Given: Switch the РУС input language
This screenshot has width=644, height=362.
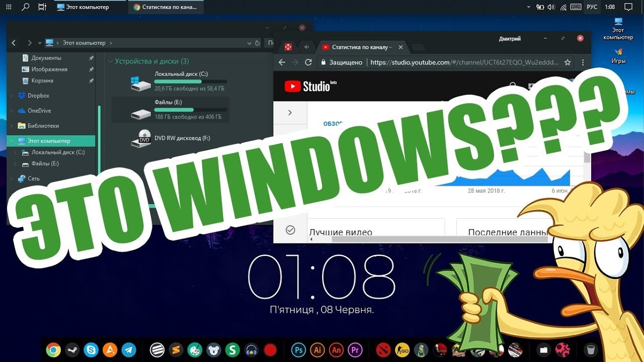Looking at the screenshot, I should click(592, 7).
